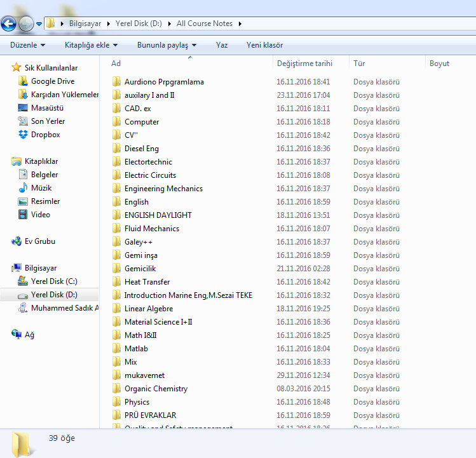The image size is (476, 458).
Task: Click the Ad column header
Action: point(116,64)
